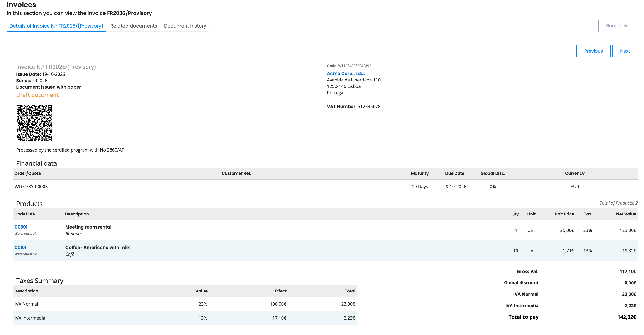This screenshot has width=644, height=335.
Task: Open product code 00301 link
Action: click(21, 227)
